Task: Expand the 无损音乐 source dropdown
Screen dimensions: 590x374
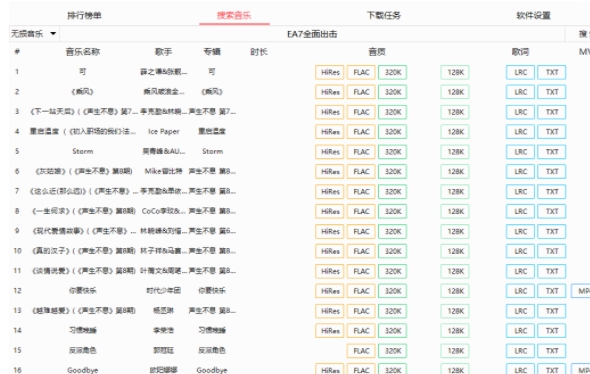Action: click(34, 33)
